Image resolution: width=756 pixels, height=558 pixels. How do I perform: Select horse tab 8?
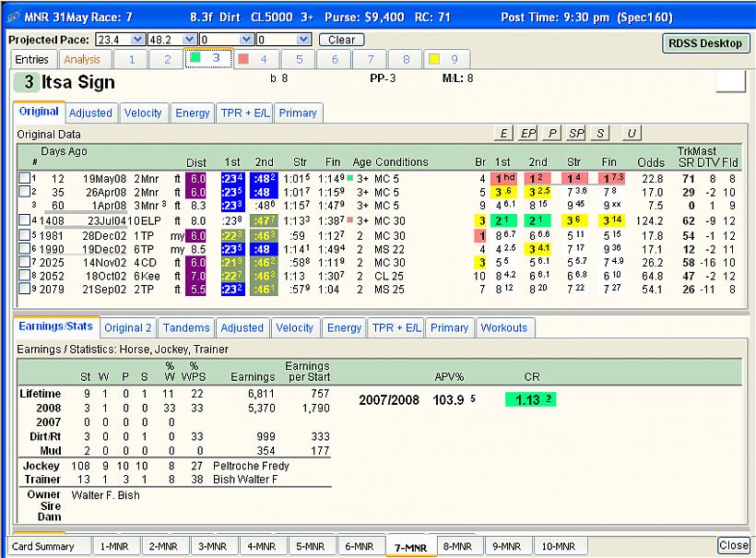(x=406, y=59)
